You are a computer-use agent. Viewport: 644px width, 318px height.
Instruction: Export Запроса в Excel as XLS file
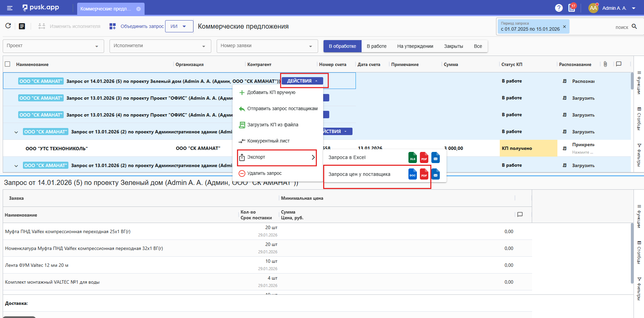point(412,158)
